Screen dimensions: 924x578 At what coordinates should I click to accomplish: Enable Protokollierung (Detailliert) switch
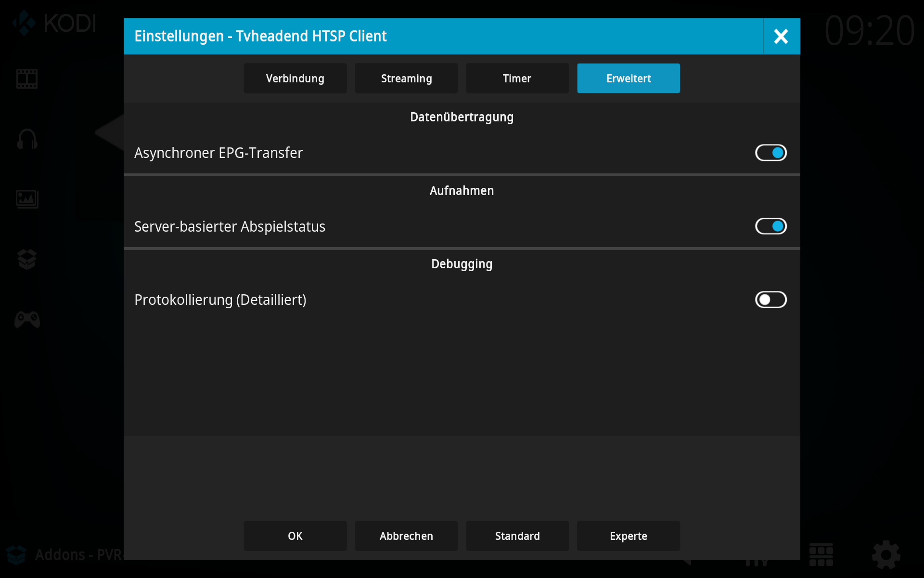[770, 300]
